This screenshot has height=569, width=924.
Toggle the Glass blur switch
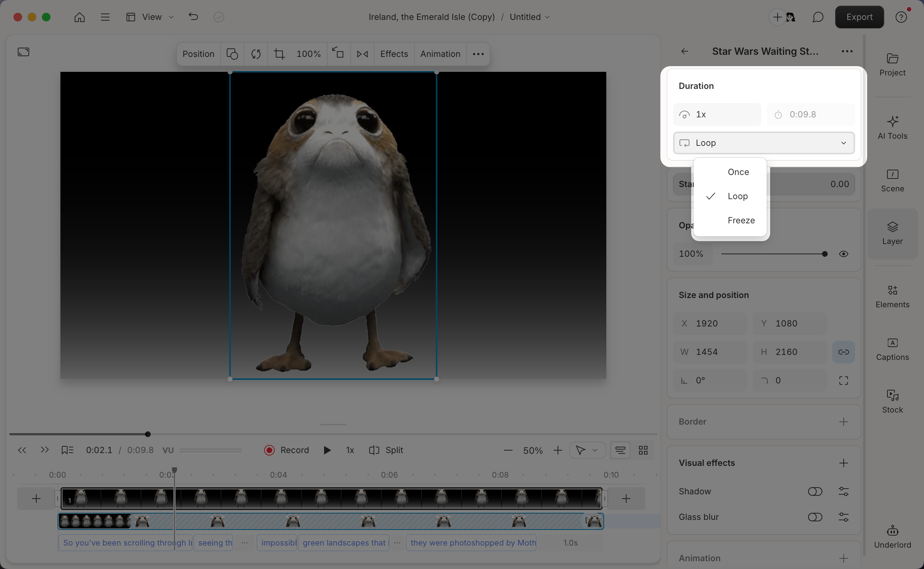point(815,517)
